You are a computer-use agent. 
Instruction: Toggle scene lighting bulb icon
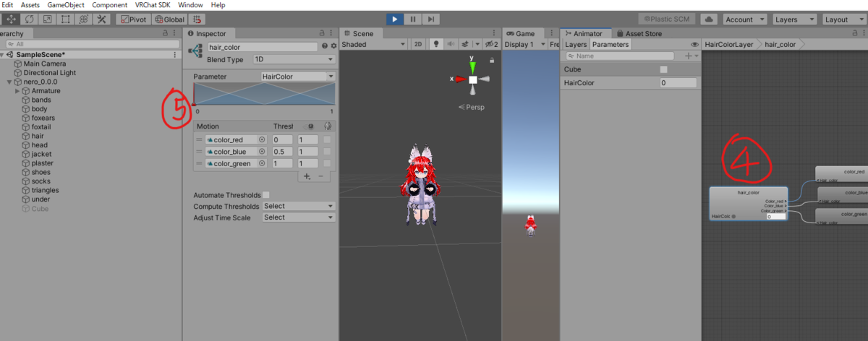coord(436,44)
